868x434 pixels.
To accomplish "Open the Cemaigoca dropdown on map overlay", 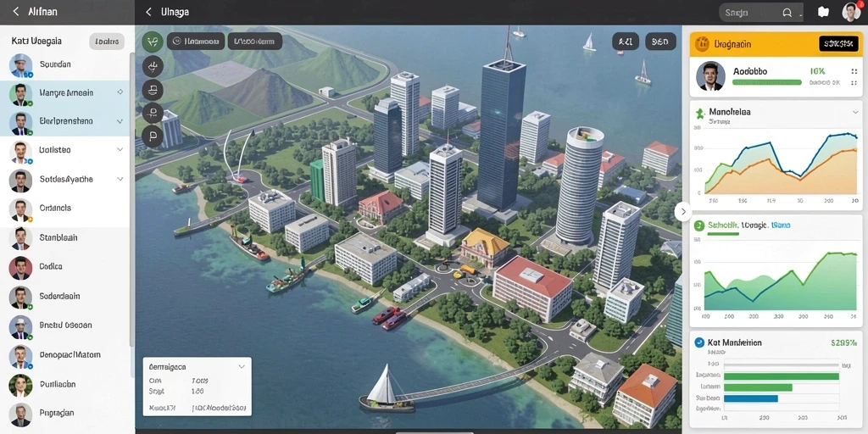I will point(242,366).
